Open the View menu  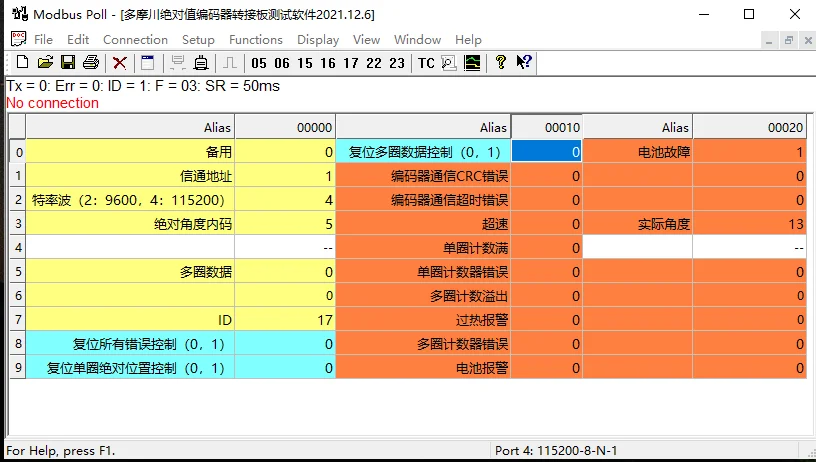[366, 40]
